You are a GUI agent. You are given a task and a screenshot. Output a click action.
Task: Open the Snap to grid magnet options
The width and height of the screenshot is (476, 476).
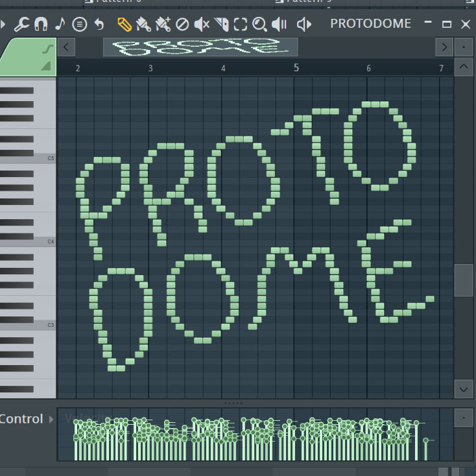click(41, 25)
